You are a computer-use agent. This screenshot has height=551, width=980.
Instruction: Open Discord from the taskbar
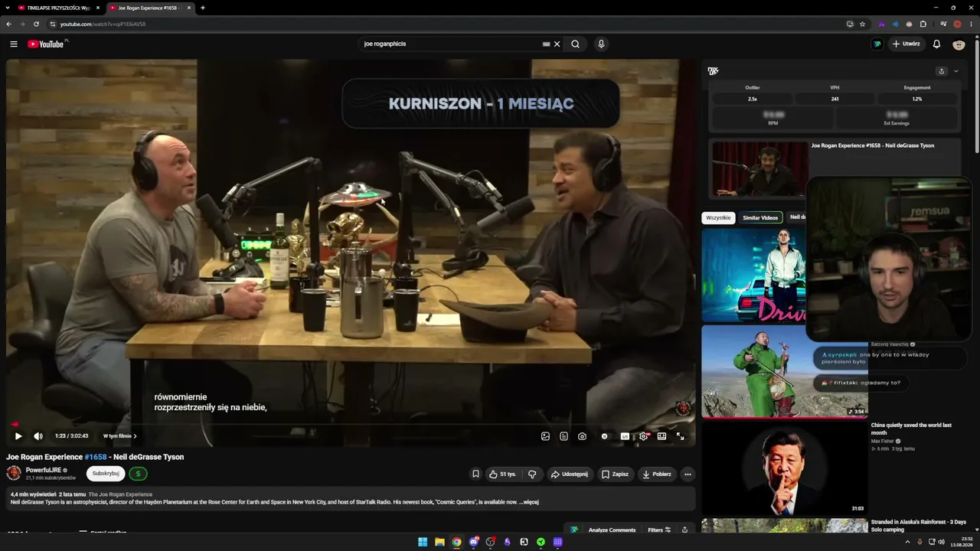tap(474, 542)
